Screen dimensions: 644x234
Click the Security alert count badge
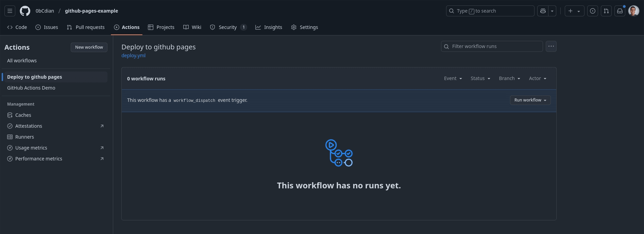pos(243,27)
